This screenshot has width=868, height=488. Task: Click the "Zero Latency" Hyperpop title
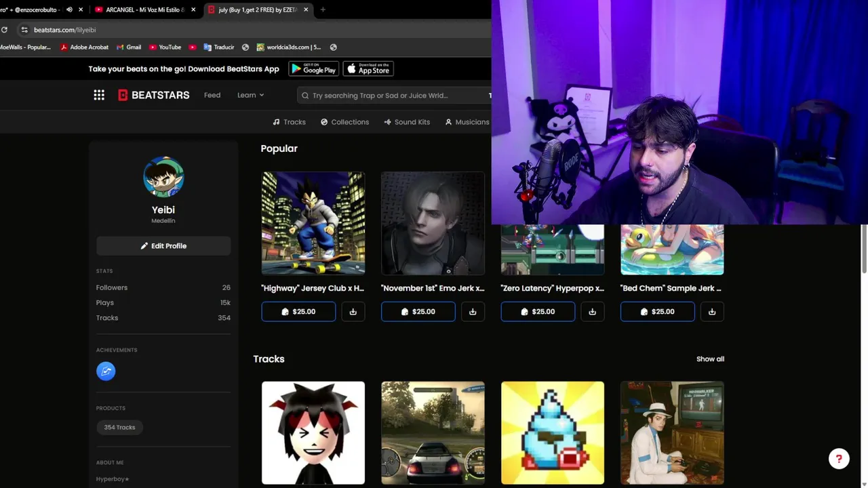point(553,288)
